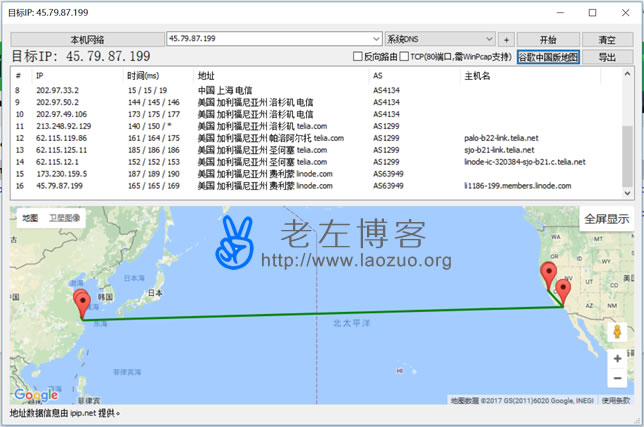Screen dimensions: 644x427
Task: Open 使用条款 terms link on map
Action: click(x=616, y=400)
